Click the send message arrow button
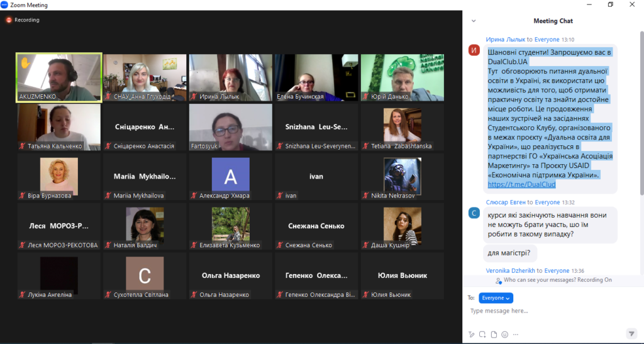This screenshot has height=344, width=644. tap(631, 333)
